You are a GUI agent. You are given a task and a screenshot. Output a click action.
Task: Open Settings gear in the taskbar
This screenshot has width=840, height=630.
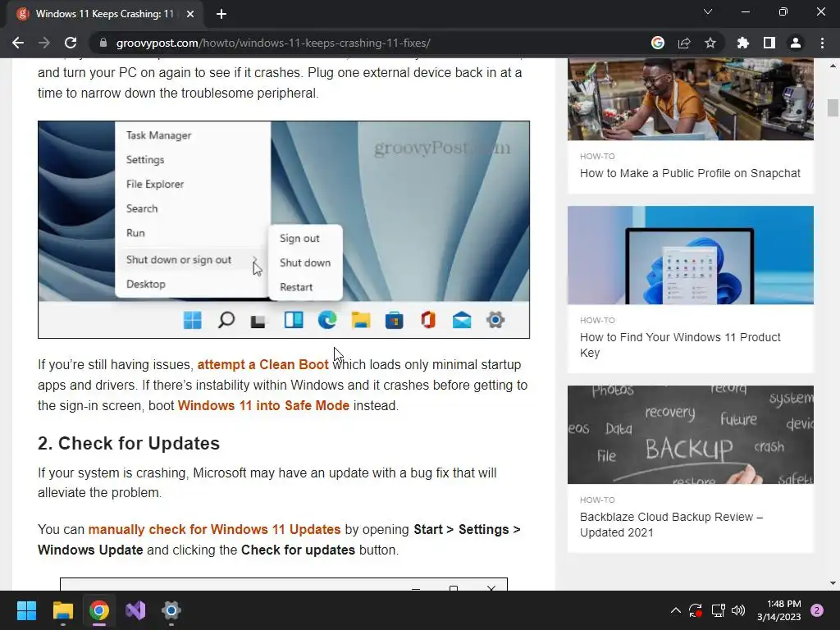point(171,610)
